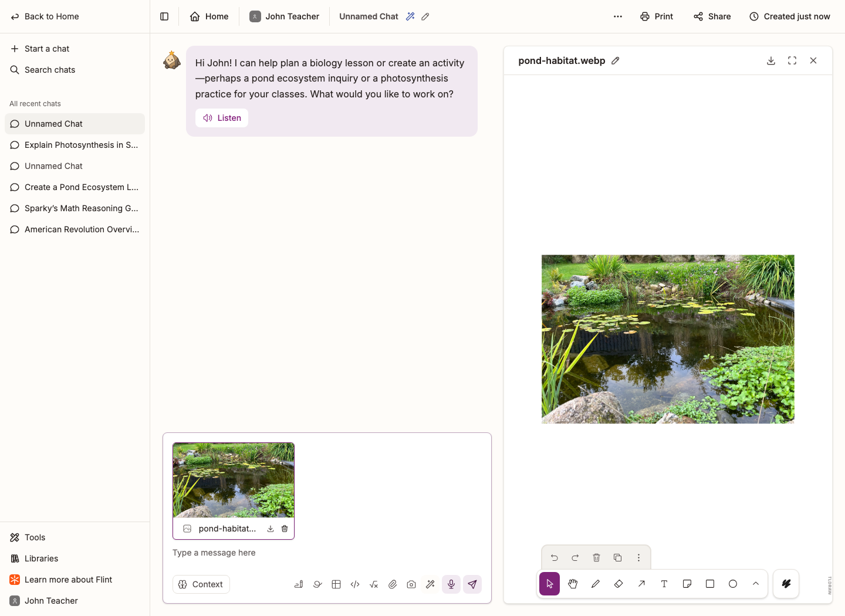The width and height of the screenshot is (845, 616).
Task: Remove the pond-habitat attachment with trash icon
Action: tap(285, 529)
